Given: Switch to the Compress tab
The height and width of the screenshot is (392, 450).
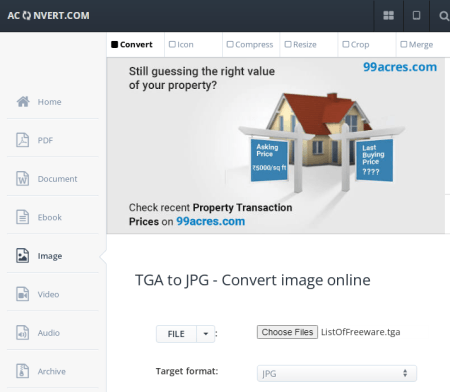Looking at the screenshot, I should pyautogui.click(x=251, y=44).
